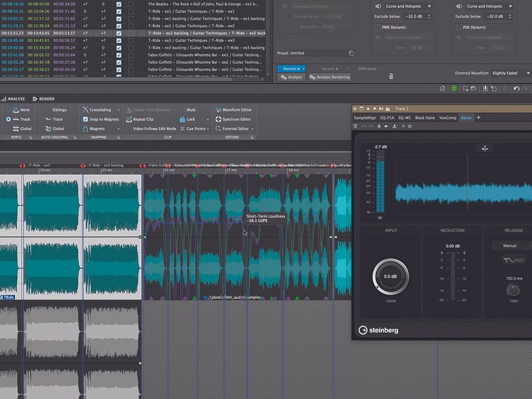The width and height of the screenshot is (532, 399).
Task: Click the download-to-document toolbar icon
Action: (x=485, y=89)
